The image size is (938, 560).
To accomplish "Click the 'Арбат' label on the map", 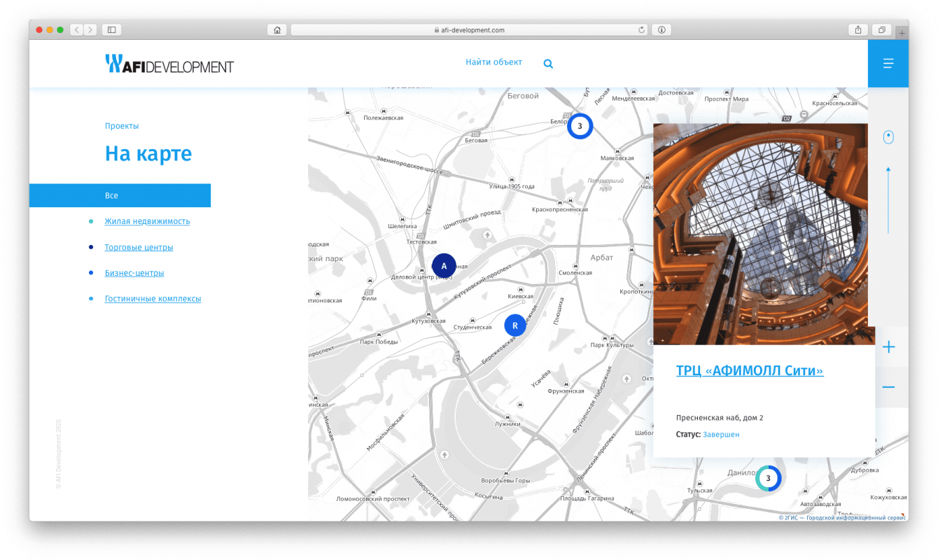I will pos(601,258).
